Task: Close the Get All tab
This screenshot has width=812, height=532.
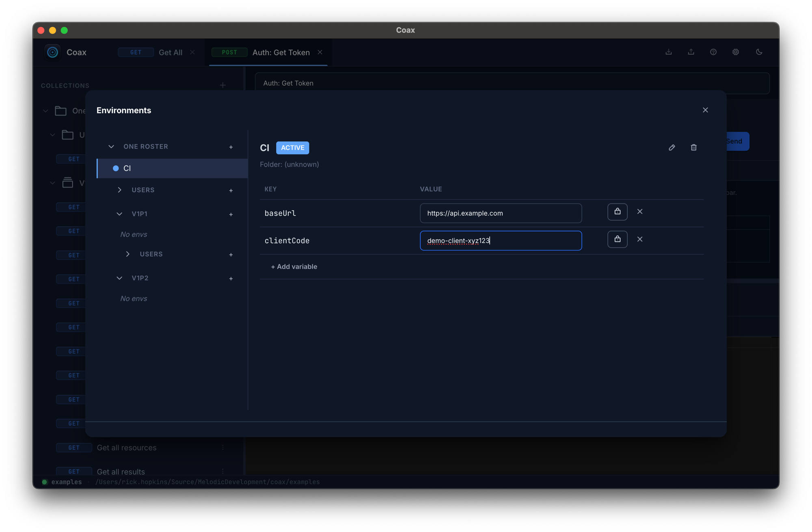Action: (192, 52)
